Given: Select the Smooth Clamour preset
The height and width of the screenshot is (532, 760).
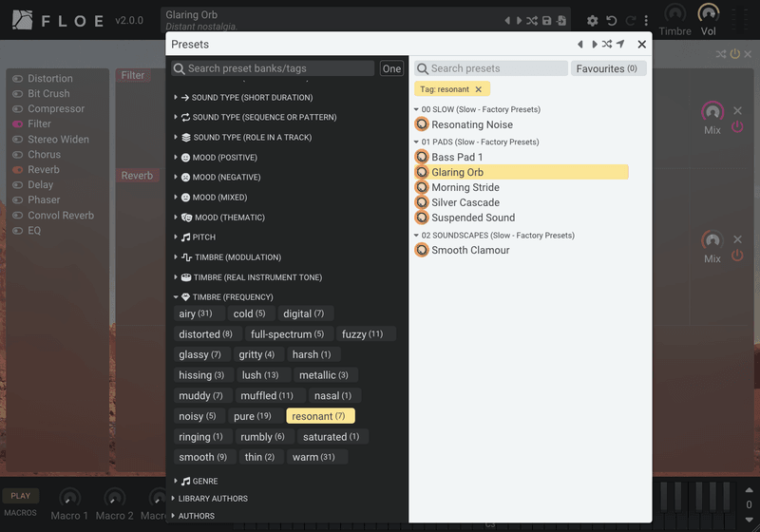Looking at the screenshot, I should point(470,250).
